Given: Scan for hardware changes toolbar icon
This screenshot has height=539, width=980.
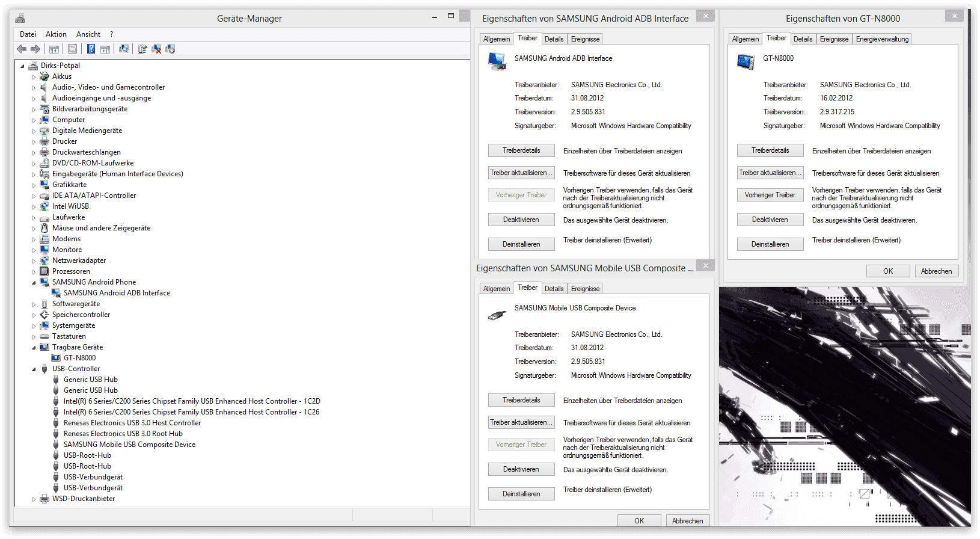Looking at the screenshot, I should [124, 49].
